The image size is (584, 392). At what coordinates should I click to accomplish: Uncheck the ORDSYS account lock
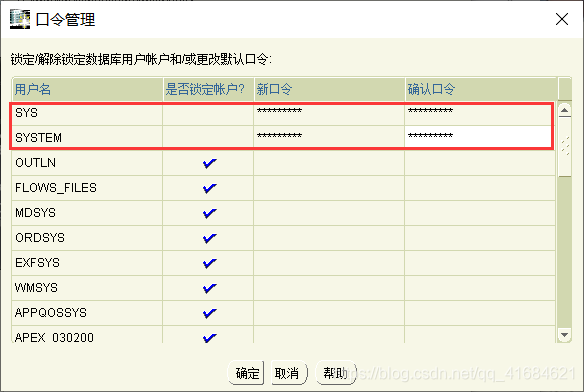click(x=209, y=238)
